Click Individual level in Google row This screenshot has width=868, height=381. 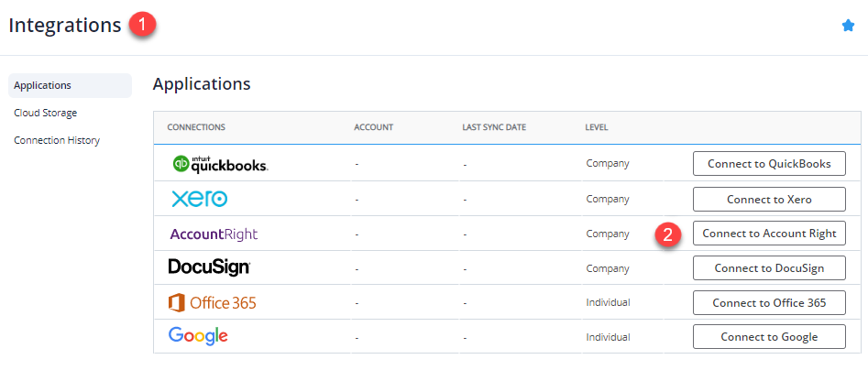point(608,337)
